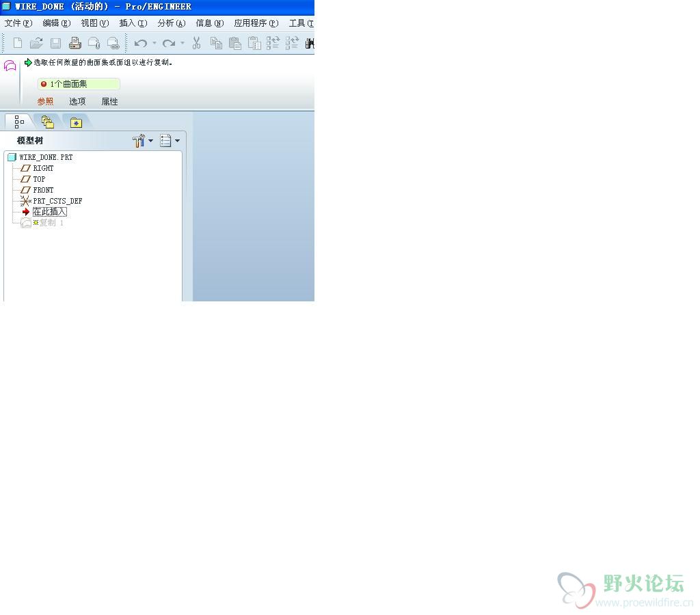The image size is (700, 615).
Task: Click the Cut scissors icon
Action: point(196,43)
